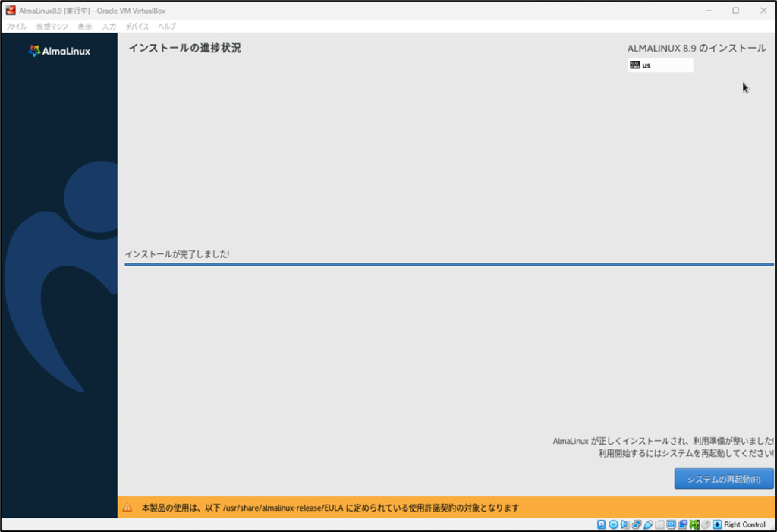The width and height of the screenshot is (777, 532).
Task: Open the デバイス menu
Action: point(137,27)
